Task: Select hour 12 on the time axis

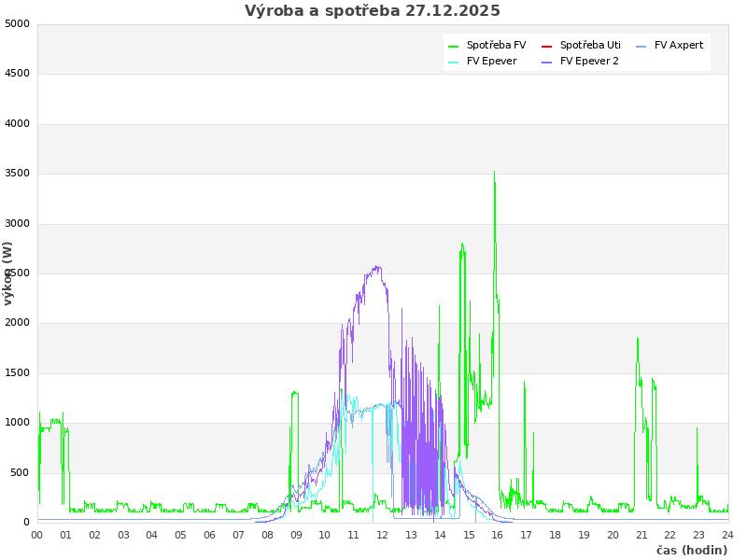Action: point(383,535)
